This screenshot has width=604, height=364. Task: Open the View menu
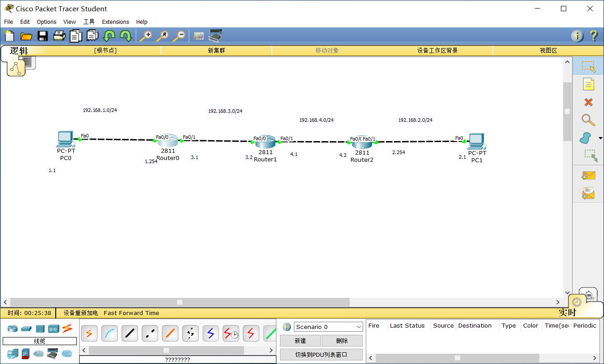70,22
